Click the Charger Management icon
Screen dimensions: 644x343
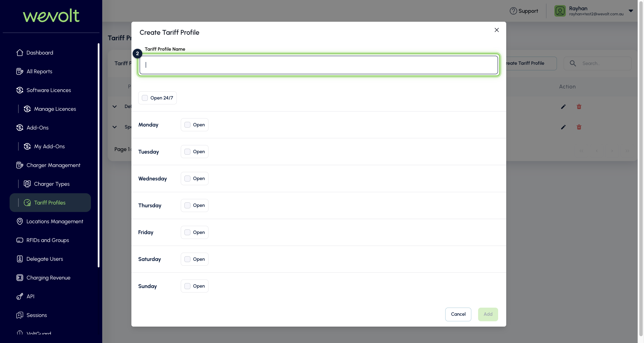pyautogui.click(x=20, y=165)
